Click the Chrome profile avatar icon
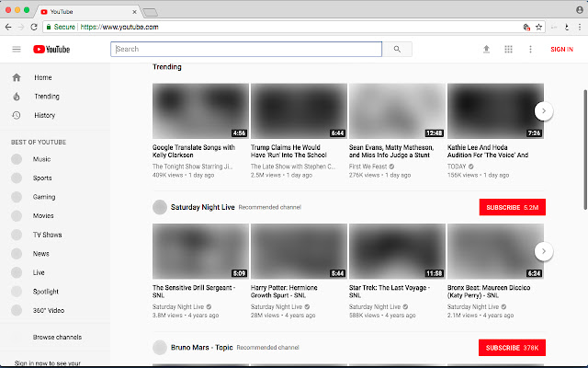This screenshot has height=368, width=588. point(580,10)
